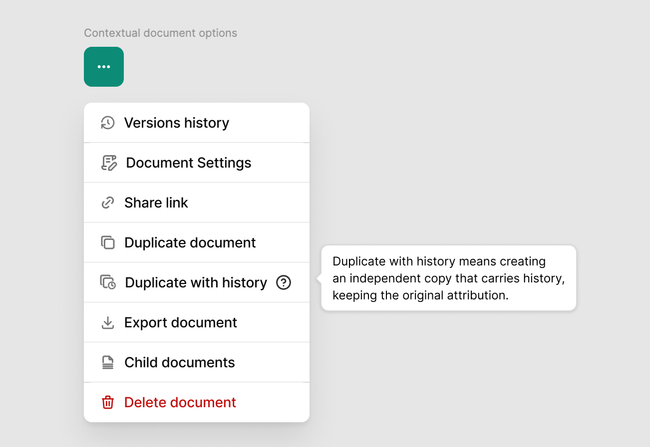The width and height of the screenshot is (650, 447).
Task: Click the Duplicate with history tooltip box
Action: pyautogui.click(x=448, y=278)
